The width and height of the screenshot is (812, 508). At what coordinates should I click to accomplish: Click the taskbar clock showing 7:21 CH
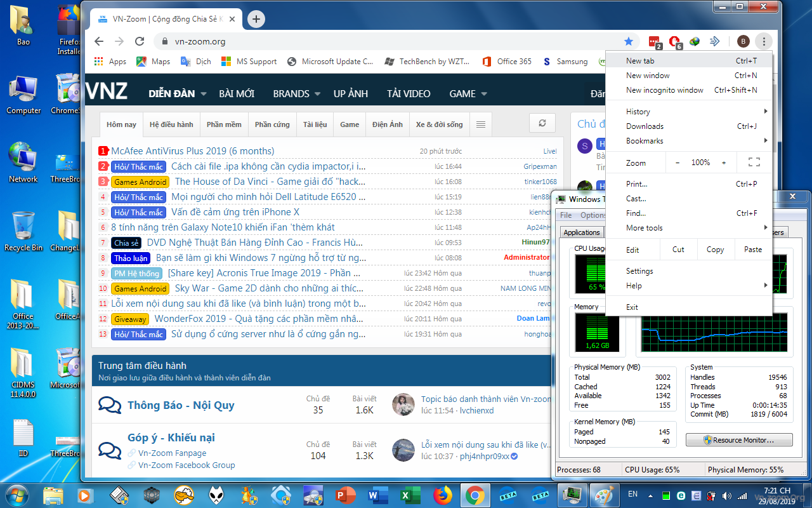(777, 495)
